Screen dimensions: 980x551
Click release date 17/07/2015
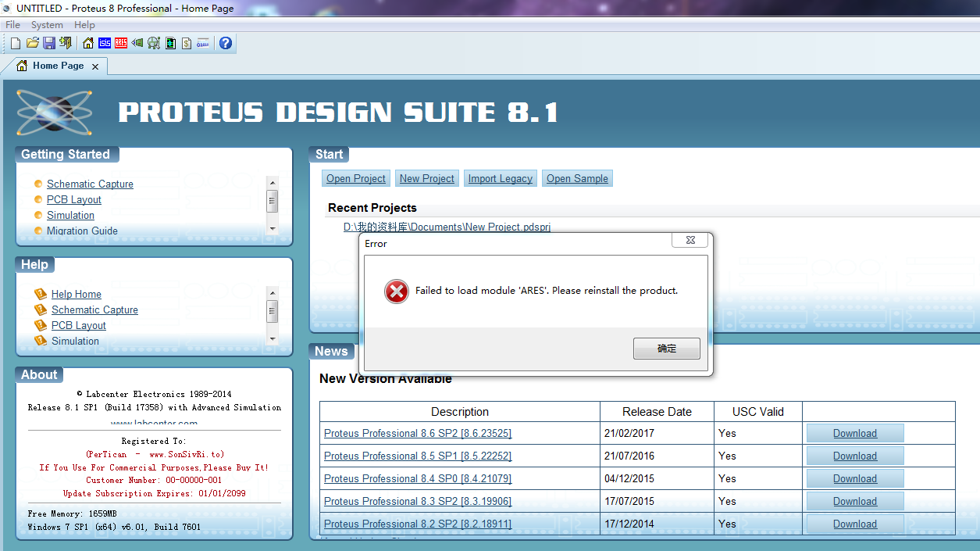pyautogui.click(x=631, y=501)
